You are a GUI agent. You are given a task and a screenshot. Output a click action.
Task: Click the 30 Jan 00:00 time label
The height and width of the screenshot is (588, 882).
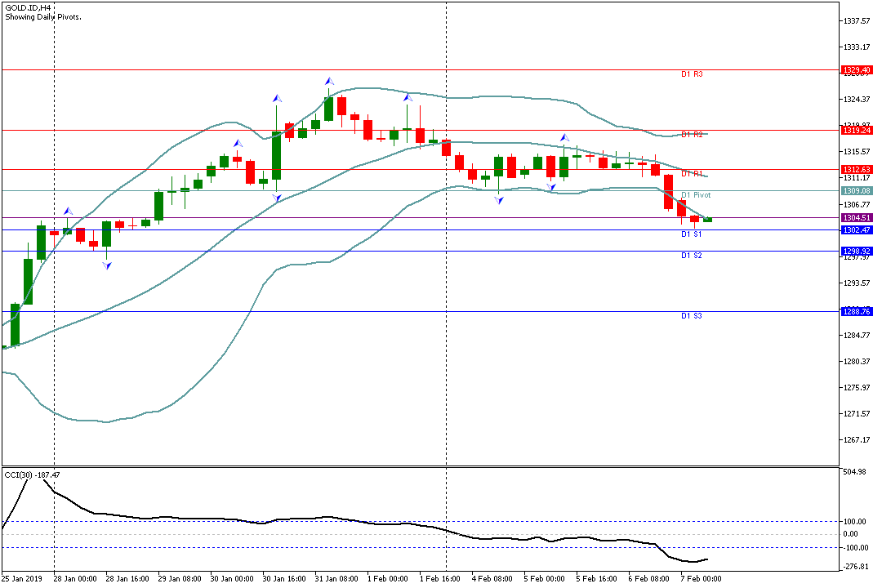coord(232,578)
